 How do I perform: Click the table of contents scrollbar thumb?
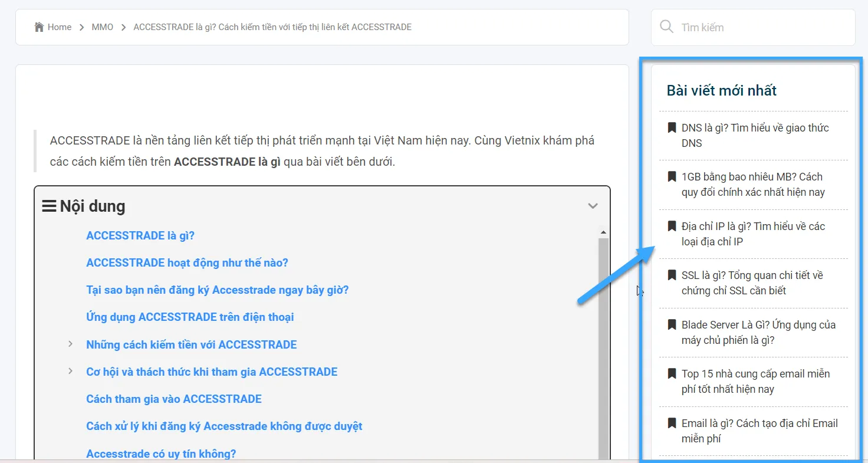603,348
